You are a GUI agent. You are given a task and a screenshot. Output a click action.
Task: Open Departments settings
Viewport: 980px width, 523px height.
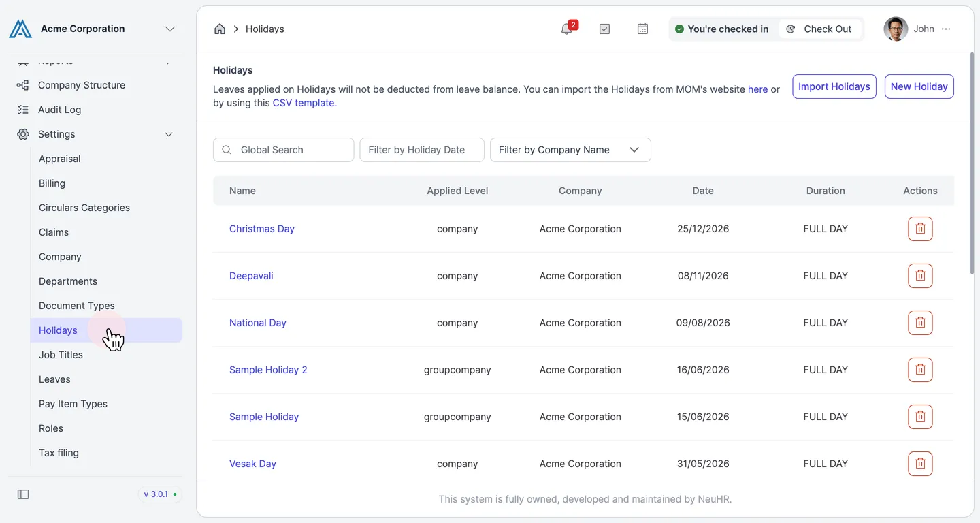tap(106, 281)
